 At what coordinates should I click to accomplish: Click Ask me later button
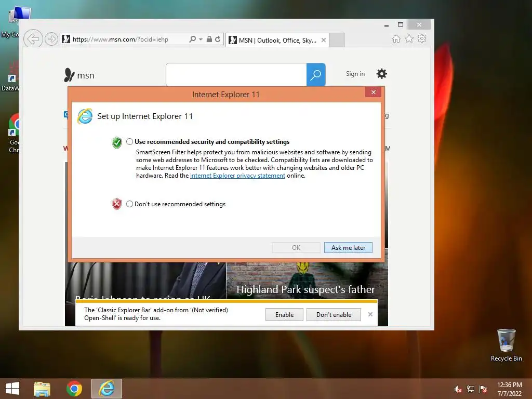point(348,248)
